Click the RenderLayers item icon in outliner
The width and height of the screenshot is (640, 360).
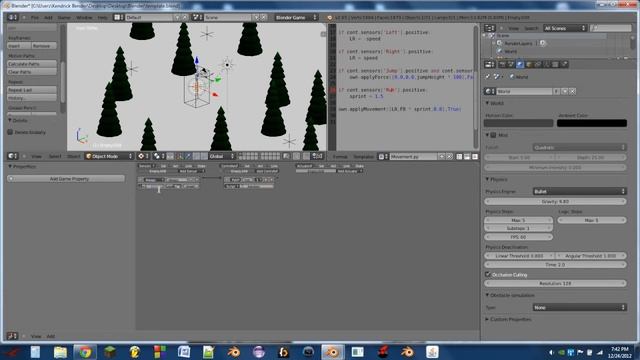tap(499, 43)
